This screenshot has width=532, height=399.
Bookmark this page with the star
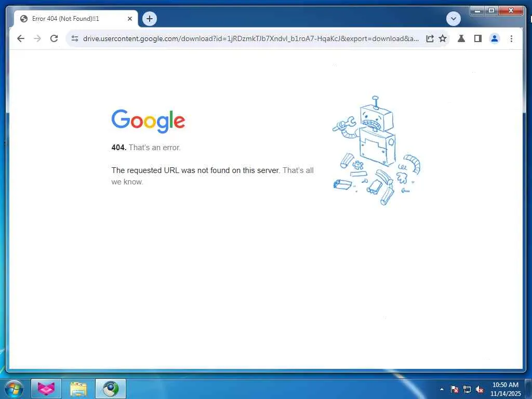pyautogui.click(x=443, y=38)
